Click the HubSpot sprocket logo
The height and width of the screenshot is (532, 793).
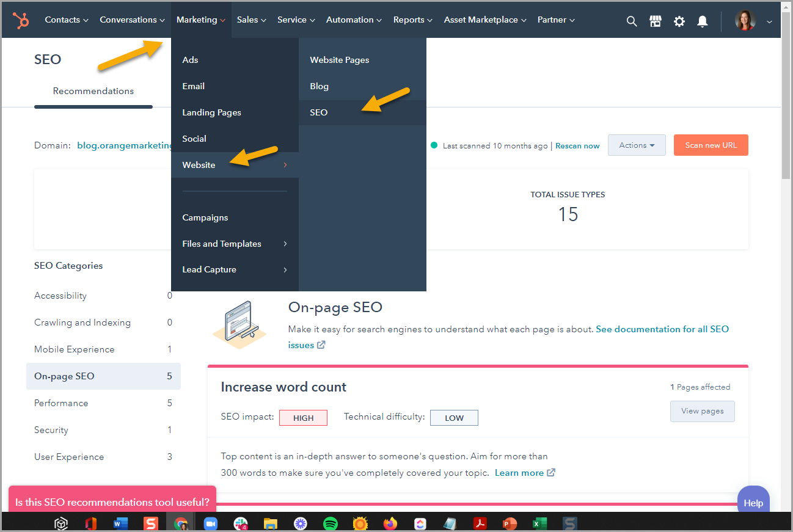click(x=21, y=20)
